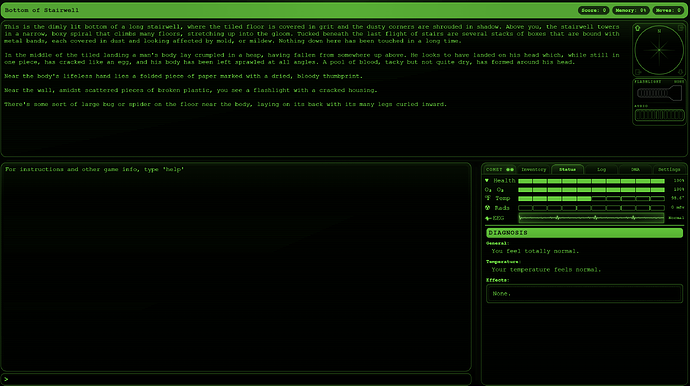Click the Temp reading value
This screenshot has width=690, height=386.
(x=678, y=199)
